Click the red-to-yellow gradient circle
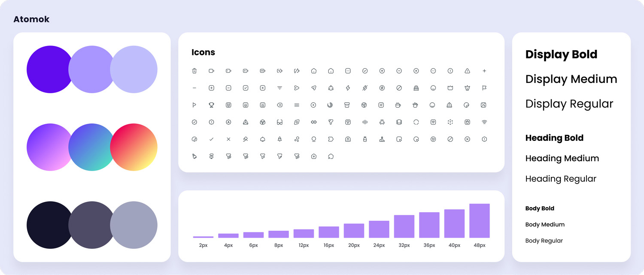644x275 pixels. (134, 147)
